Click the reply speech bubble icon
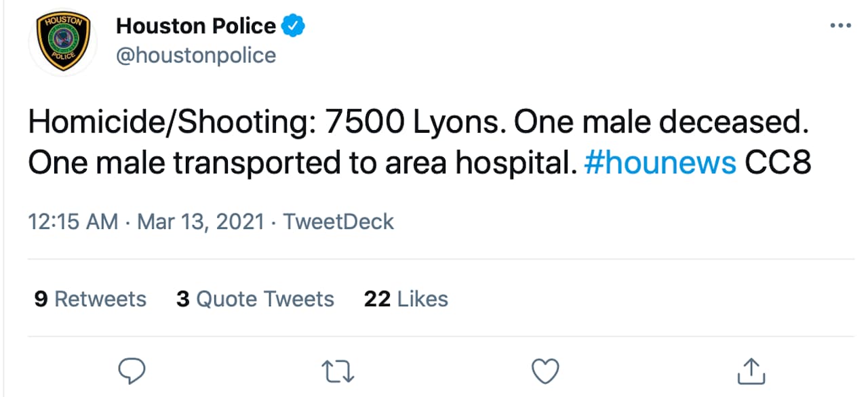Screen dimensions: 868x397 coord(132,371)
